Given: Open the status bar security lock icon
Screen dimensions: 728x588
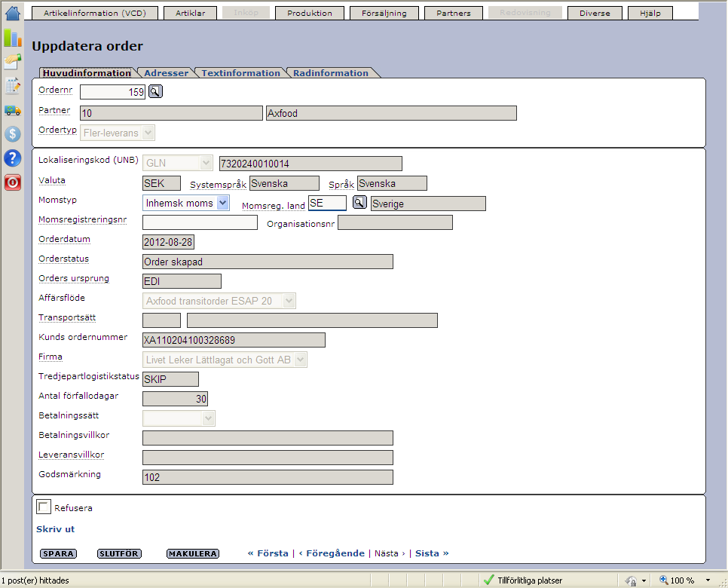Looking at the screenshot, I should coord(631,580).
